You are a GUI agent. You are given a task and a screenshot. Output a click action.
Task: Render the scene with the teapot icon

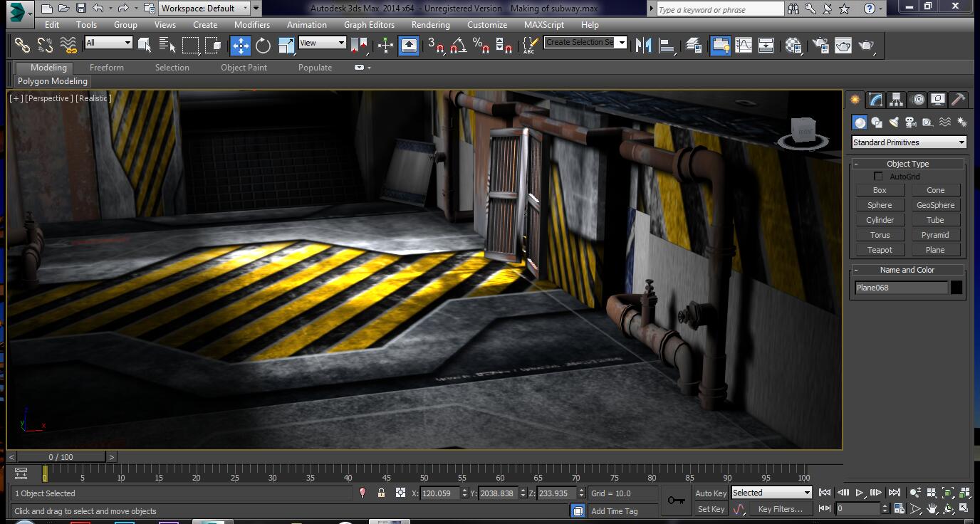(x=866, y=46)
